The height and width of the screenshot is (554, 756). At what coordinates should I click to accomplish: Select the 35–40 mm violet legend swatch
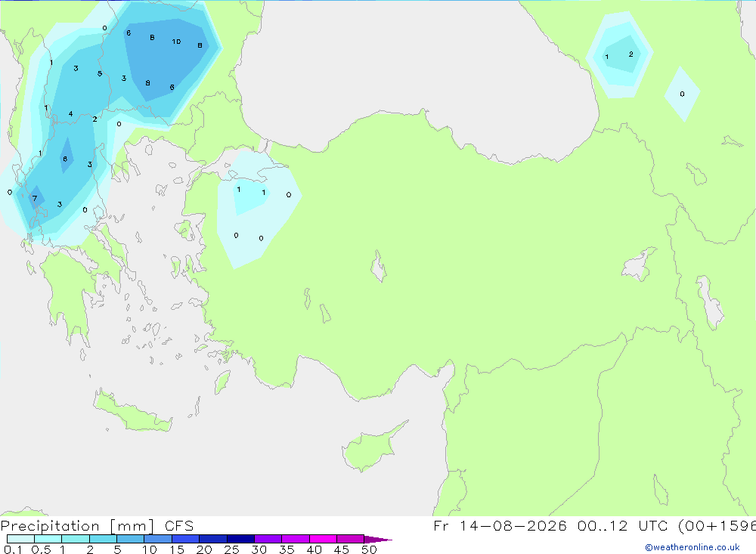(296, 539)
